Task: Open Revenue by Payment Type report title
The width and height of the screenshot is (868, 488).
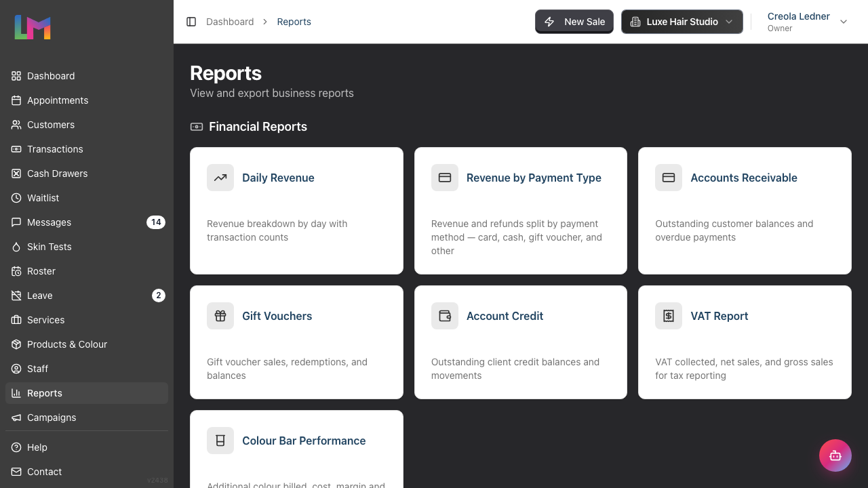Action: point(534,178)
